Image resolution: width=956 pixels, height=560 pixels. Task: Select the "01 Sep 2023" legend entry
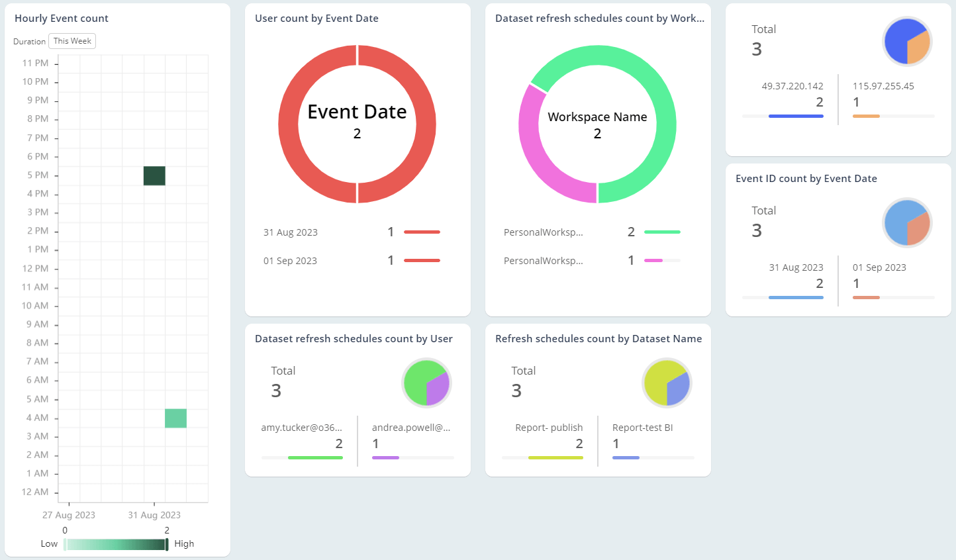290,260
